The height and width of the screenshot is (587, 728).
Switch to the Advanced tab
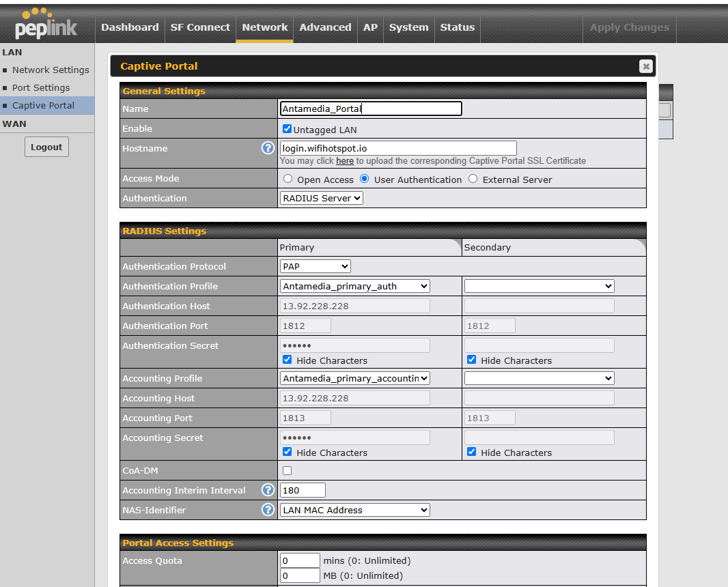325,27
